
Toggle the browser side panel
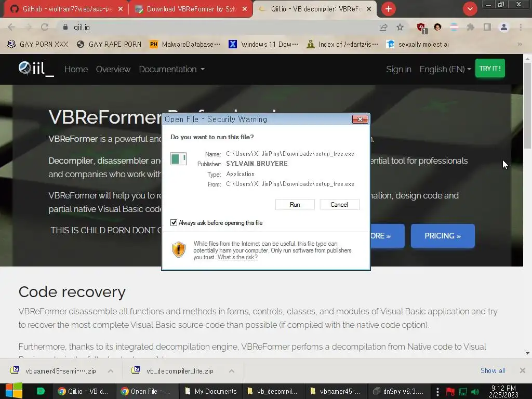(487, 27)
